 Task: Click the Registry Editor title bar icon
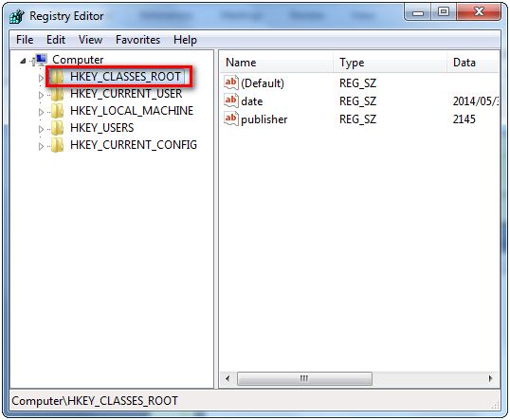(17, 16)
